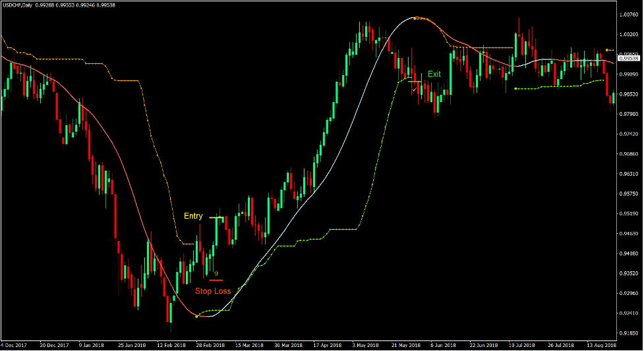Click the orange dot near the right edge

coord(607,50)
